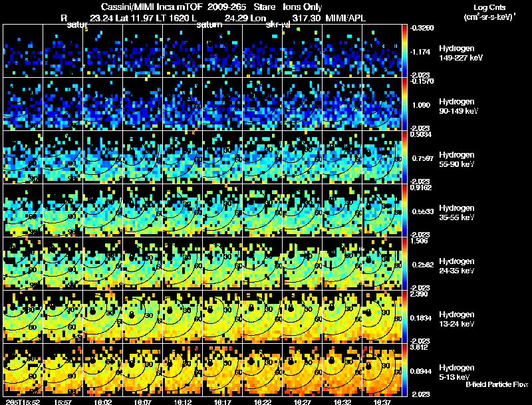Open the 149-227 keV image panel at 16:22
The height and width of the screenshot is (405, 532).
(263, 51)
